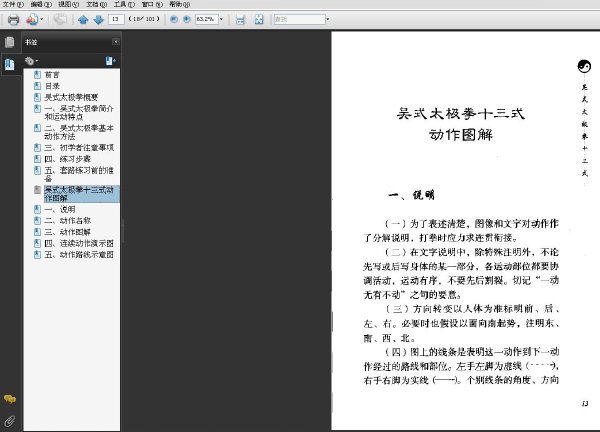Screen dimensions: 600x432
Task: Click the zoom in button
Action: point(187,19)
